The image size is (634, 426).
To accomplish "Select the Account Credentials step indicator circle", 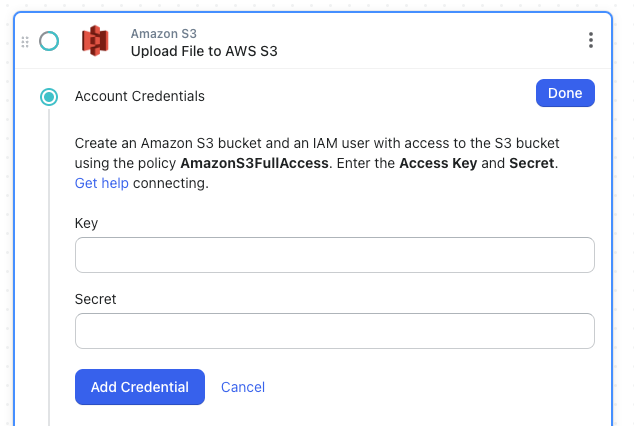I will (49, 97).
